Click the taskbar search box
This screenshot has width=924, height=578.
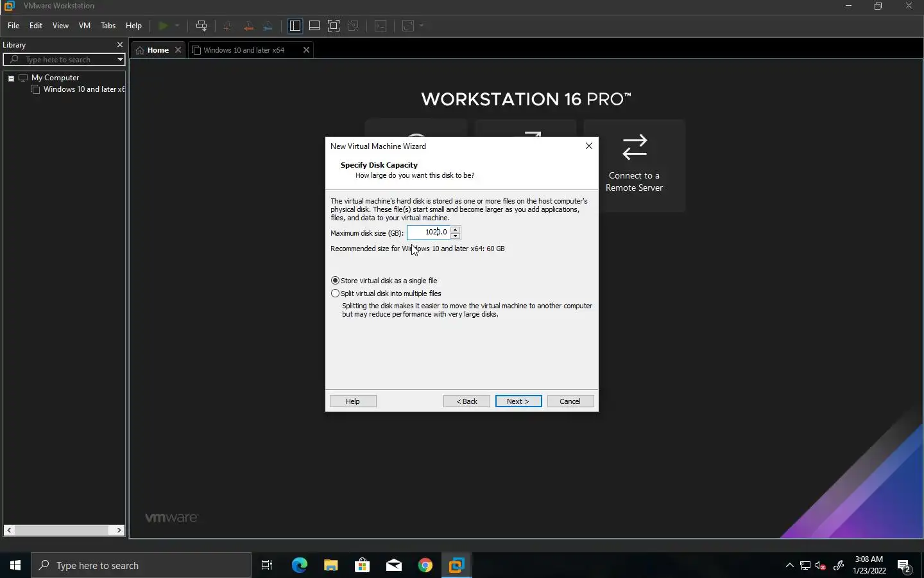[x=141, y=565]
